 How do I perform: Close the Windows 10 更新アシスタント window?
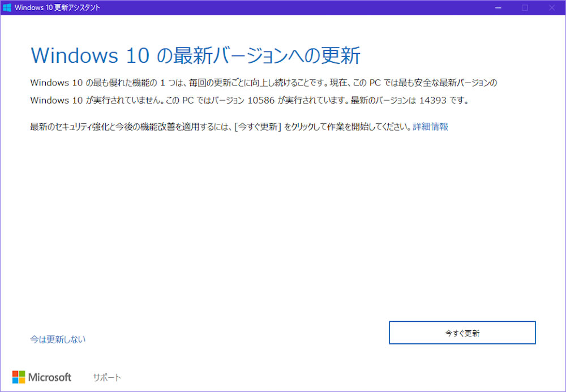[x=551, y=7]
